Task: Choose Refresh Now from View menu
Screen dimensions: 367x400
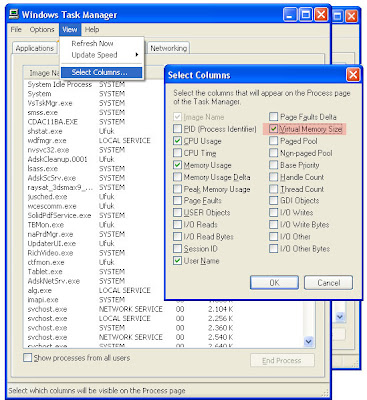Action: click(x=92, y=43)
